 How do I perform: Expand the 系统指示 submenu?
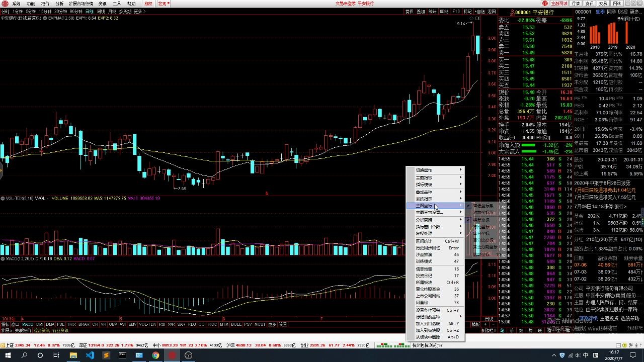coord(435,199)
